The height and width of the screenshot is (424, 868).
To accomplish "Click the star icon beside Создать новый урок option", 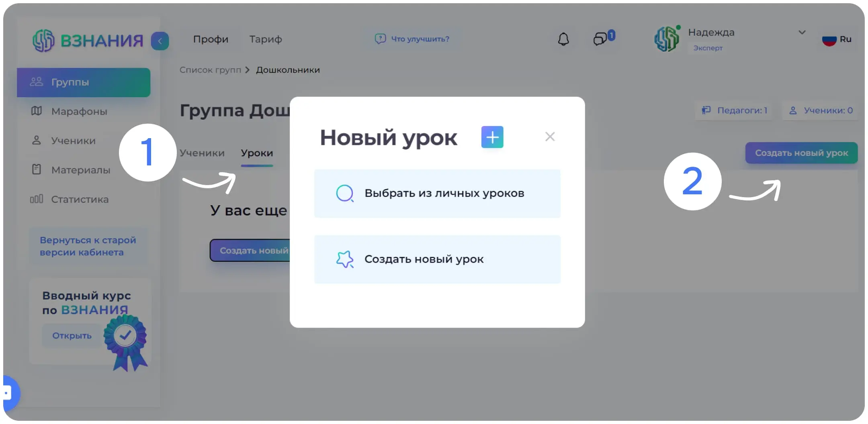I will pos(345,259).
